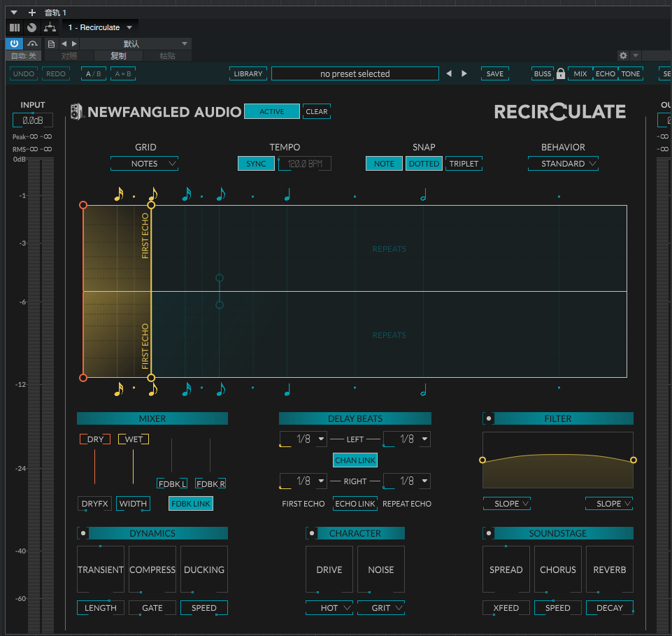Open the HOT drive type dropdown
The image size is (672, 636).
(x=329, y=608)
